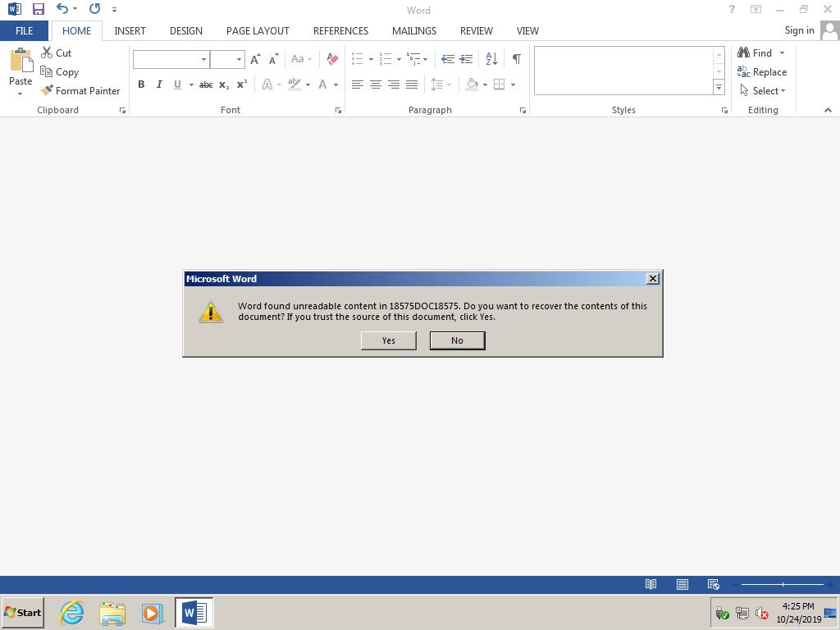Click the Save icon in the quick access toolbar

pyautogui.click(x=38, y=10)
